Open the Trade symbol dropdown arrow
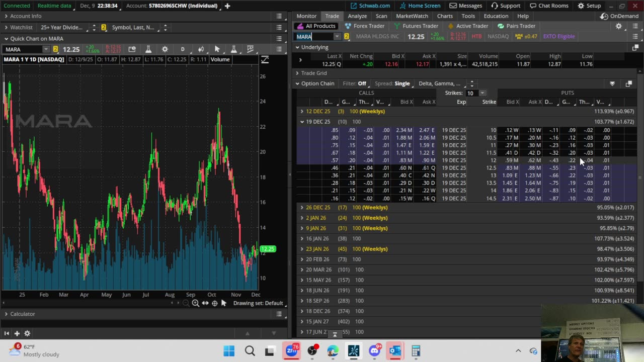Image resolution: width=644 pixels, height=362 pixels. [337, 37]
